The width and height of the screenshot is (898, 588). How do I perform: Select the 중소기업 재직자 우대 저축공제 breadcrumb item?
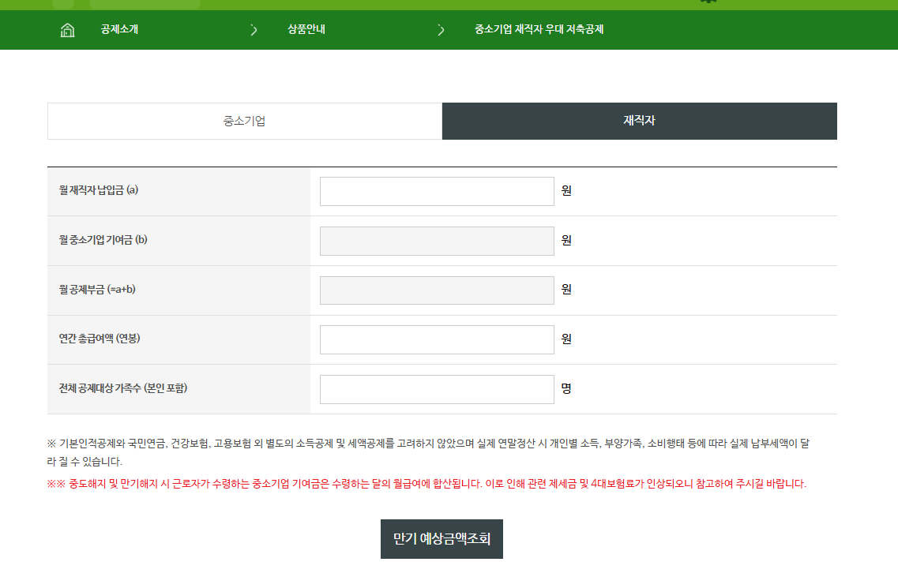pyautogui.click(x=539, y=30)
